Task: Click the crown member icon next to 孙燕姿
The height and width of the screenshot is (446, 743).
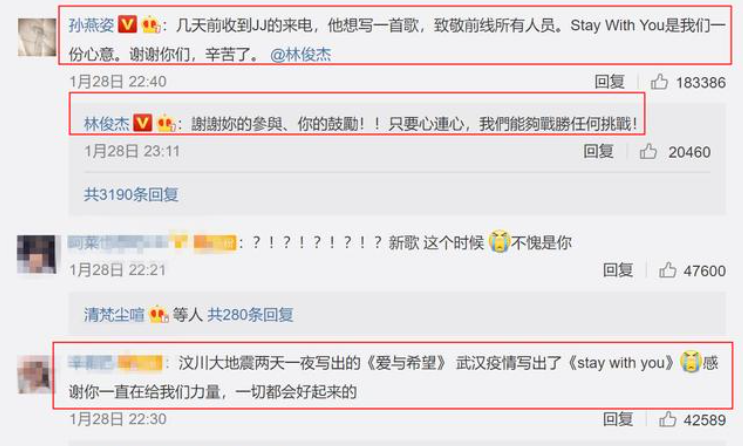Action: pos(151,24)
